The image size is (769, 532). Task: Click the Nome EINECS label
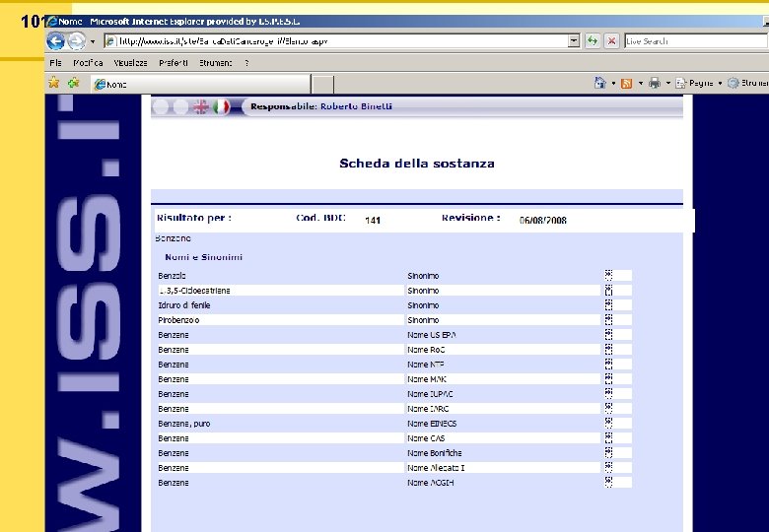click(x=432, y=424)
